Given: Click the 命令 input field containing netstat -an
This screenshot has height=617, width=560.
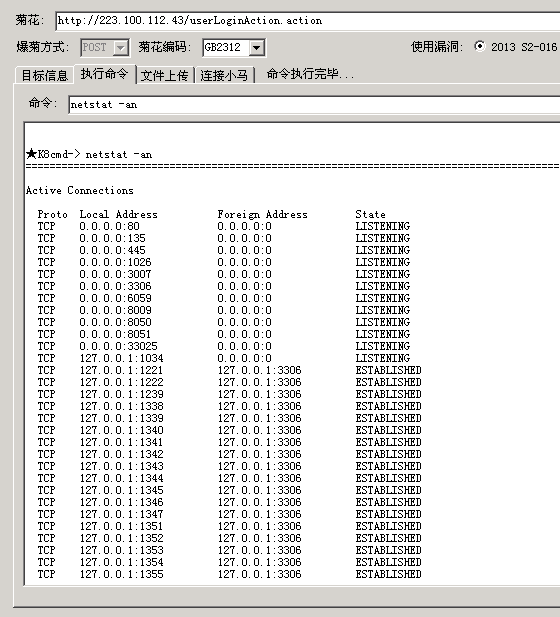Looking at the screenshot, I should pos(314,105).
